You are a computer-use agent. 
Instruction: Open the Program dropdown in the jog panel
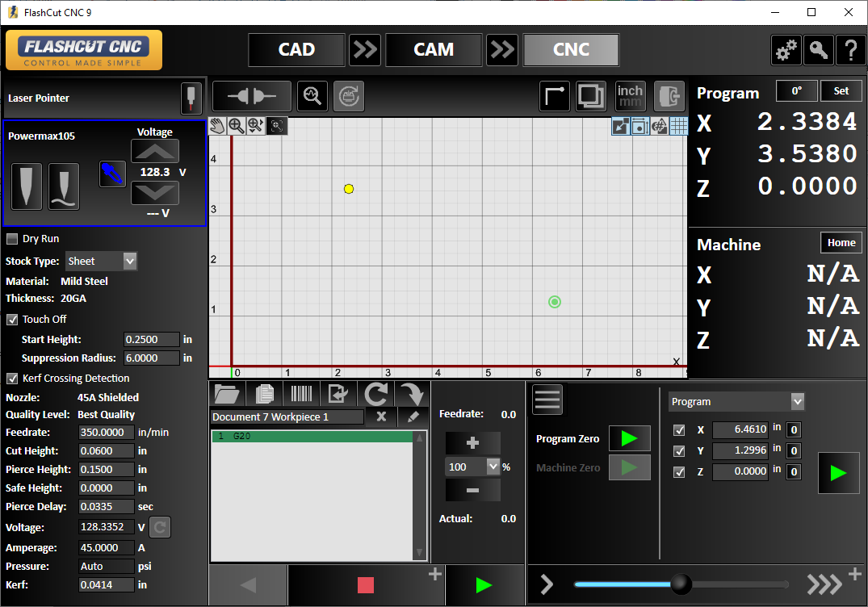coord(797,401)
